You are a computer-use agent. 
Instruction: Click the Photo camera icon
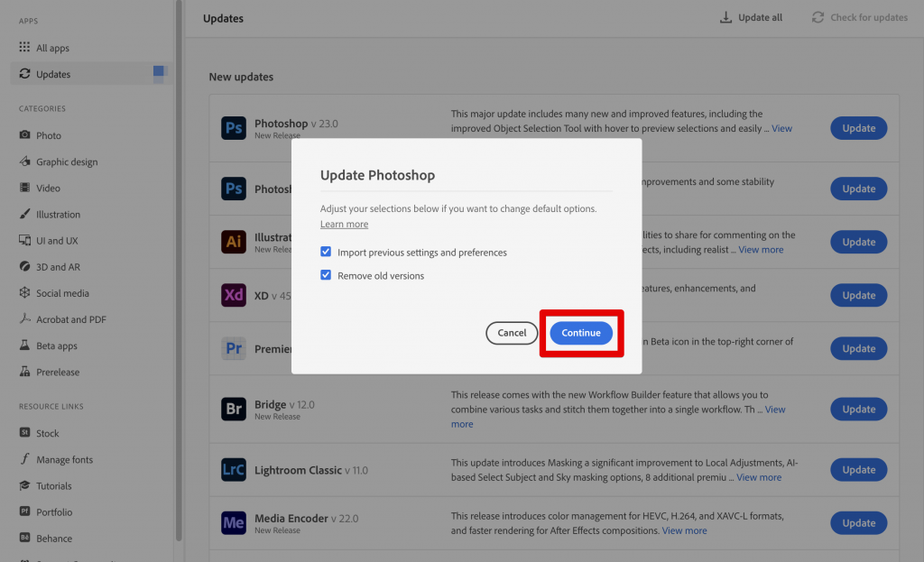click(24, 135)
